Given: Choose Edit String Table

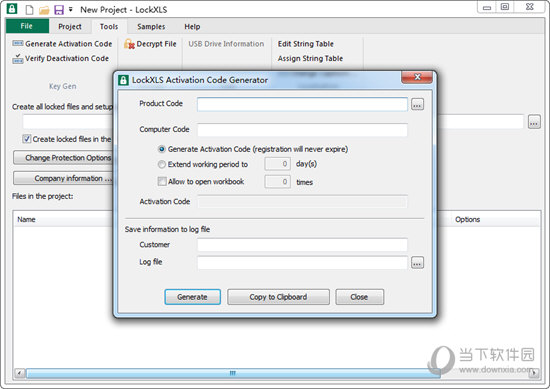Looking at the screenshot, I should click(x=306, y=44).
